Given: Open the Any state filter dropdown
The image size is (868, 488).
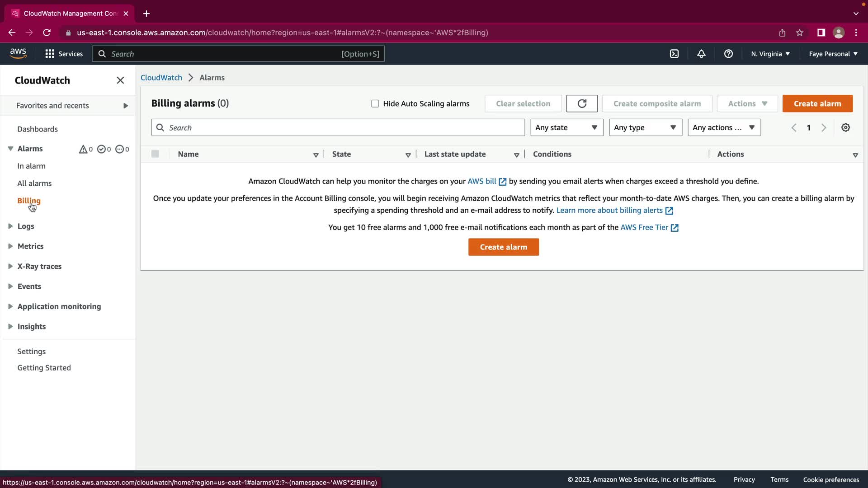Looking at the screenshot, I should click(x=566, y=128).
